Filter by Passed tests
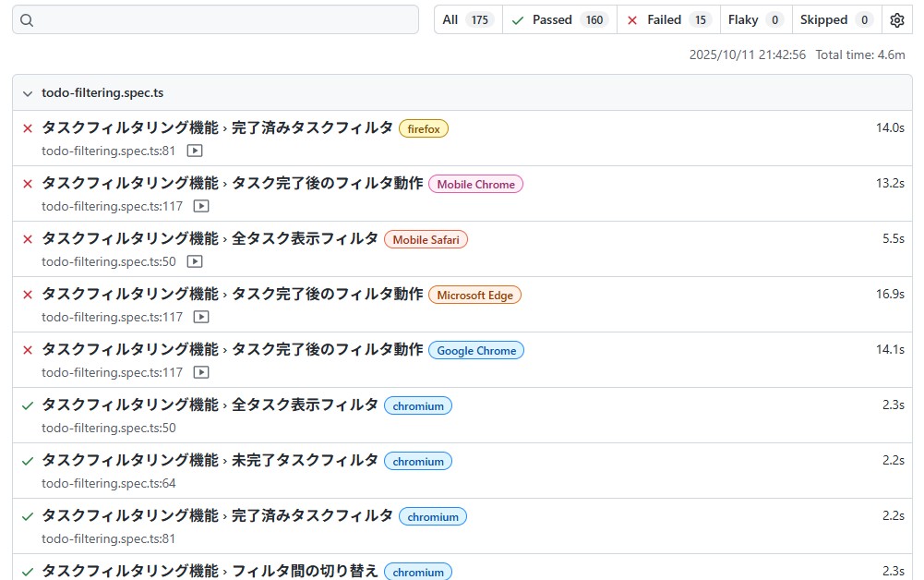Viewport: 924px width, 580px height. pos(559,20)
